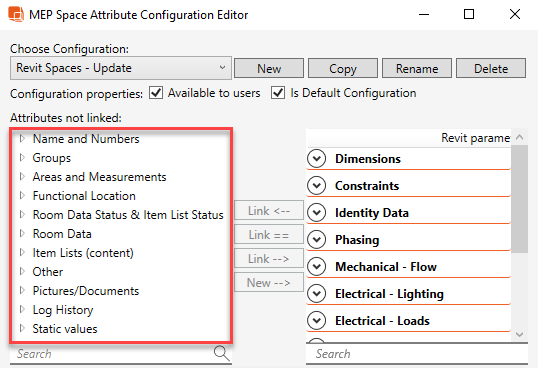Click the Revit parameters scrollbar down arrow
The height and width of the screenshot is (368, 538).
tap(519, 334)
